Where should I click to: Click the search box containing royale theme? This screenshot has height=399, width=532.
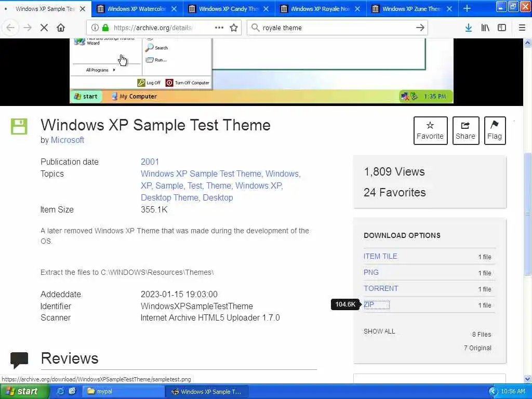[x=338, y=28]
